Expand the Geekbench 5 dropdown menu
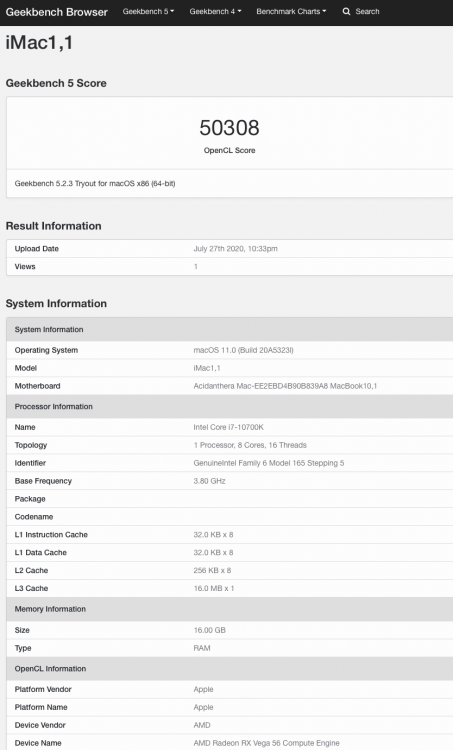 pos(148,11)
